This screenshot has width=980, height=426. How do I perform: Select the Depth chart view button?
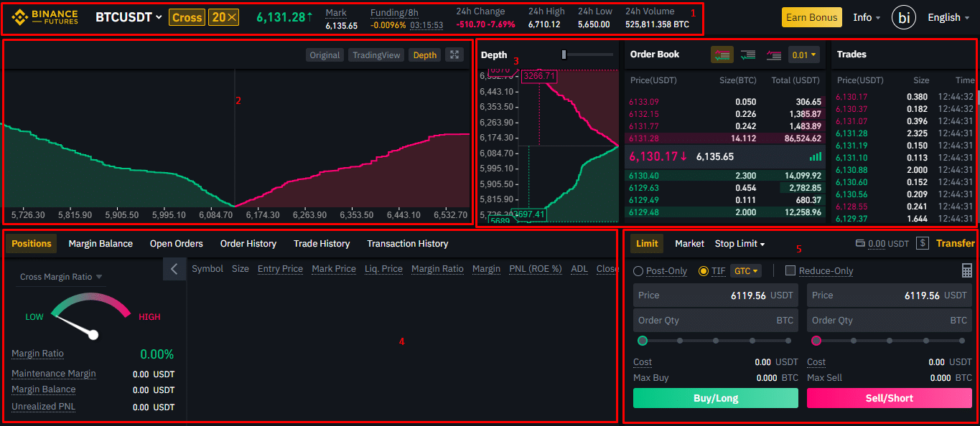(424, 55)
